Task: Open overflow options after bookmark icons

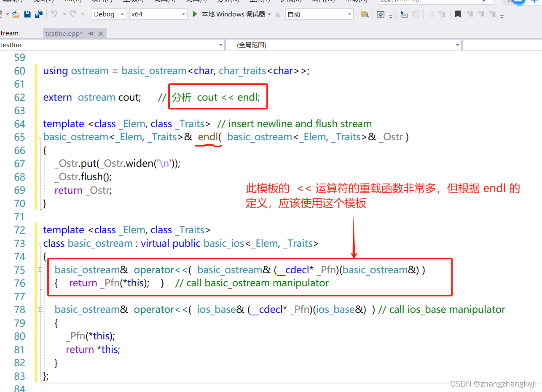Action: [x=502, y=17]
